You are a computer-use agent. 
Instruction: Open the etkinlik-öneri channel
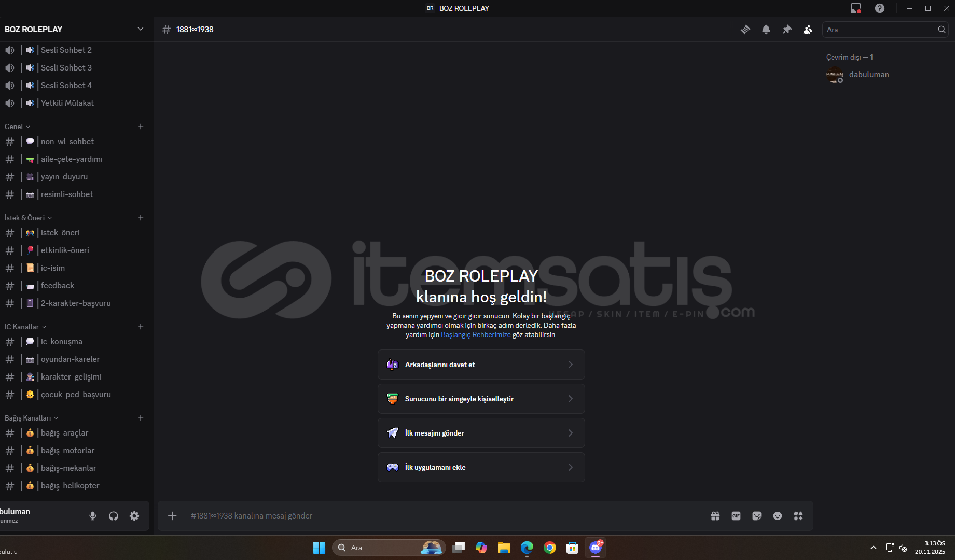pos(75,250)
